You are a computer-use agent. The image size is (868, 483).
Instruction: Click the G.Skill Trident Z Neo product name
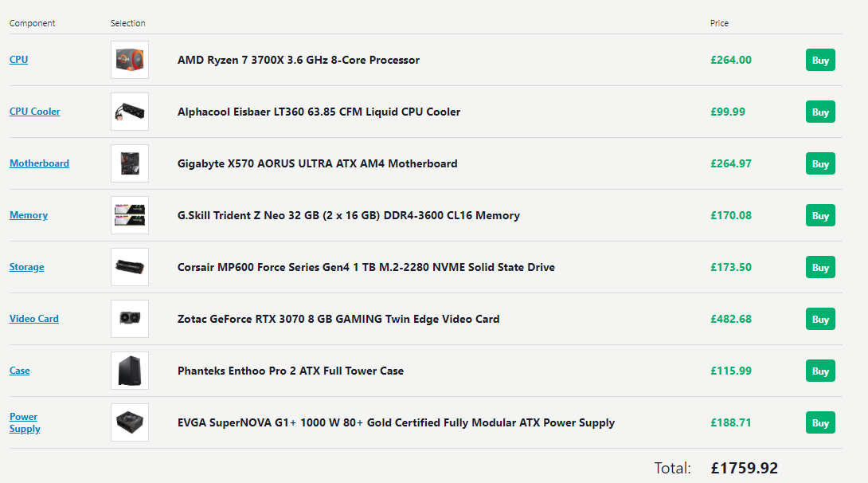(348, 215)
